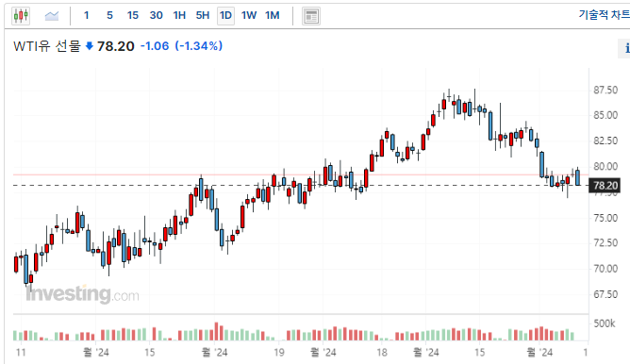Set chart interval to 15 minutes

coord(133,16)
